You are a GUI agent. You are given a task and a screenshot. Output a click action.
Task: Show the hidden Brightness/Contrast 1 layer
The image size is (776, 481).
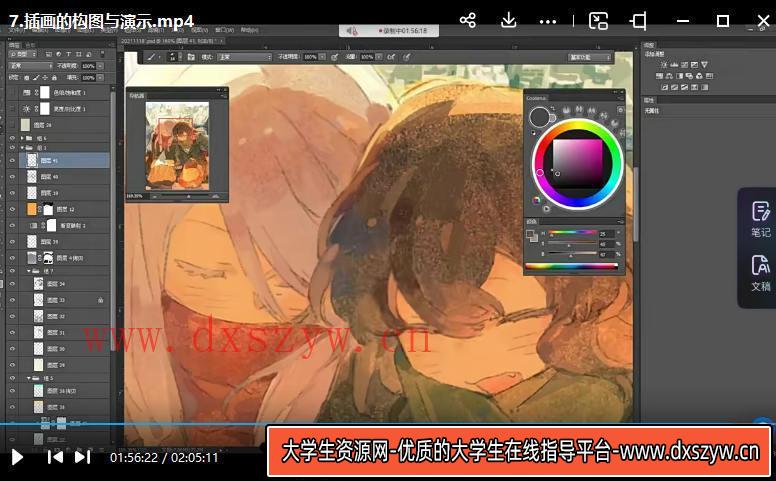coord(12,108)
